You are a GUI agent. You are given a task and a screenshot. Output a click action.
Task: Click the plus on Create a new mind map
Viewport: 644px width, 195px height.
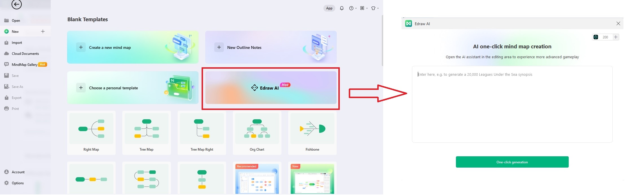(x=81, y=47)
